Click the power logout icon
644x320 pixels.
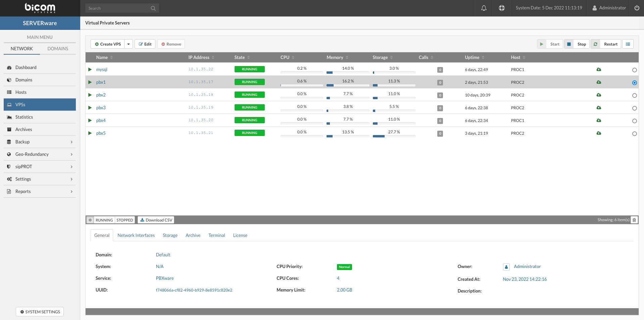click(637, 8)
